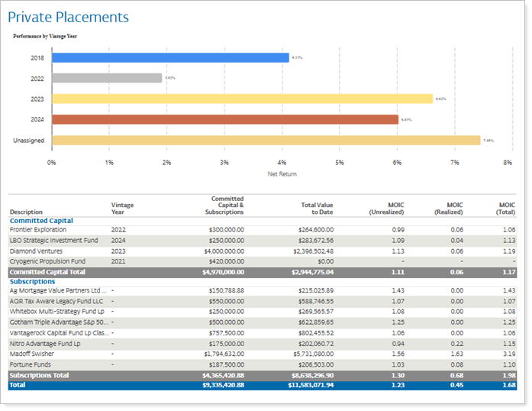Click the 4% axis tick label

(x=282, y=163)
